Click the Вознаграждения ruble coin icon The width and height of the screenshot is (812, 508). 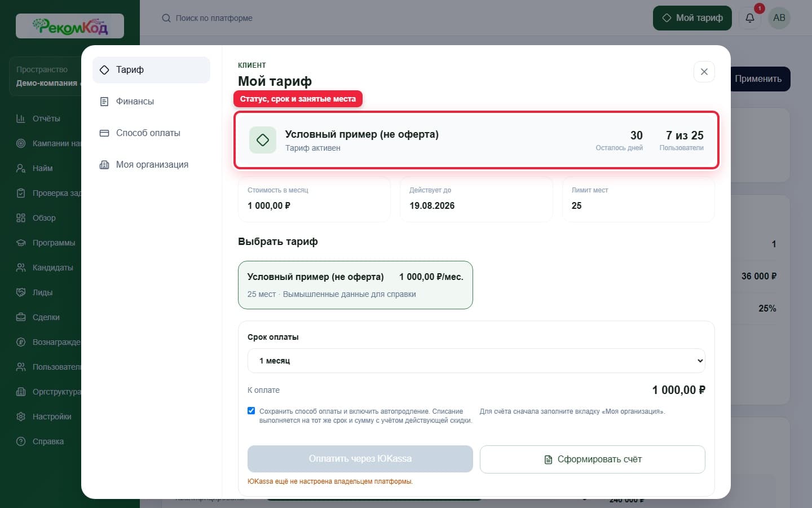tap(21, 342)
